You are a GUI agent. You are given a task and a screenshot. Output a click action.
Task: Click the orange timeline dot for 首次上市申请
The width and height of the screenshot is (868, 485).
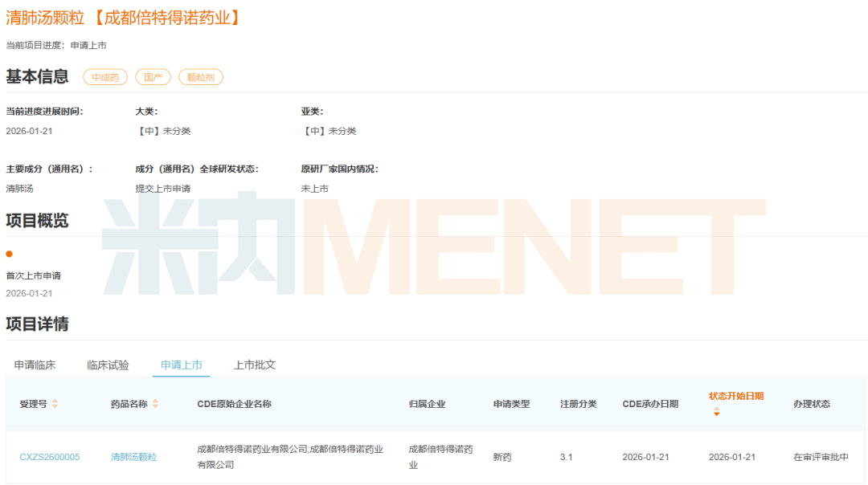click(9, 254)
